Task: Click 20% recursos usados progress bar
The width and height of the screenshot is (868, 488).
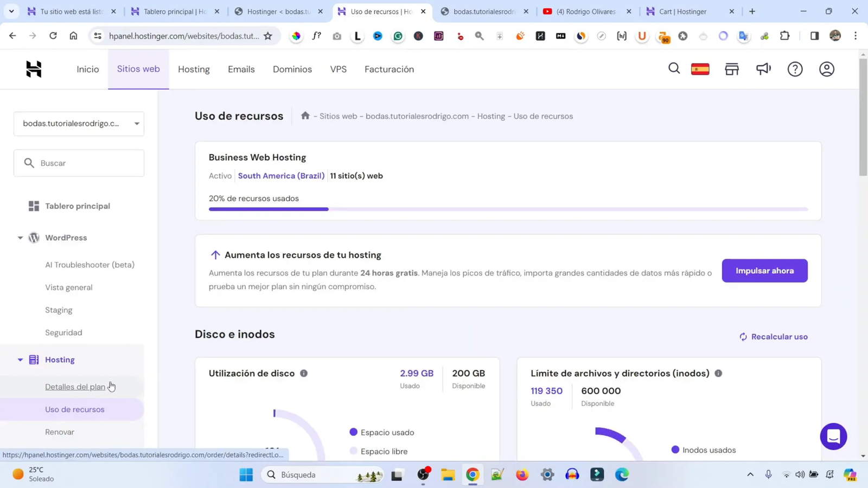Action: [x=508, y=209]
